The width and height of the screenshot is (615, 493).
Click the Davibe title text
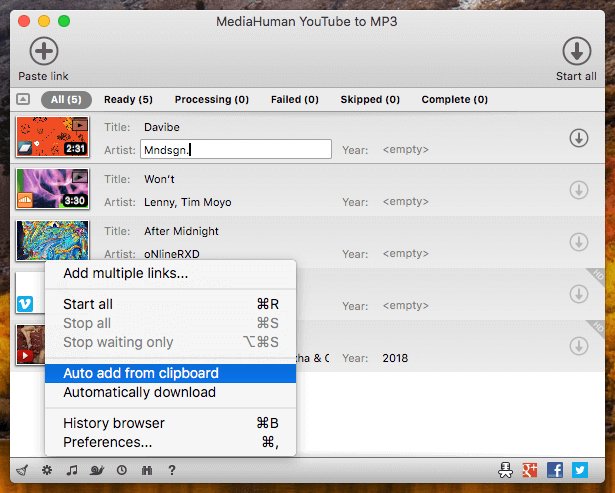click(x=162, y=127)
